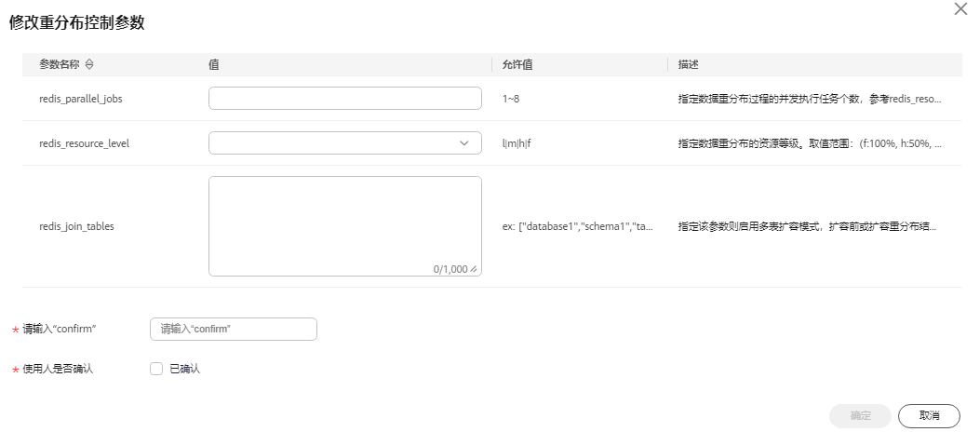Click the redis_join_tables parameter name
Viewport: 980px width, 432px height.
point(77,226)
